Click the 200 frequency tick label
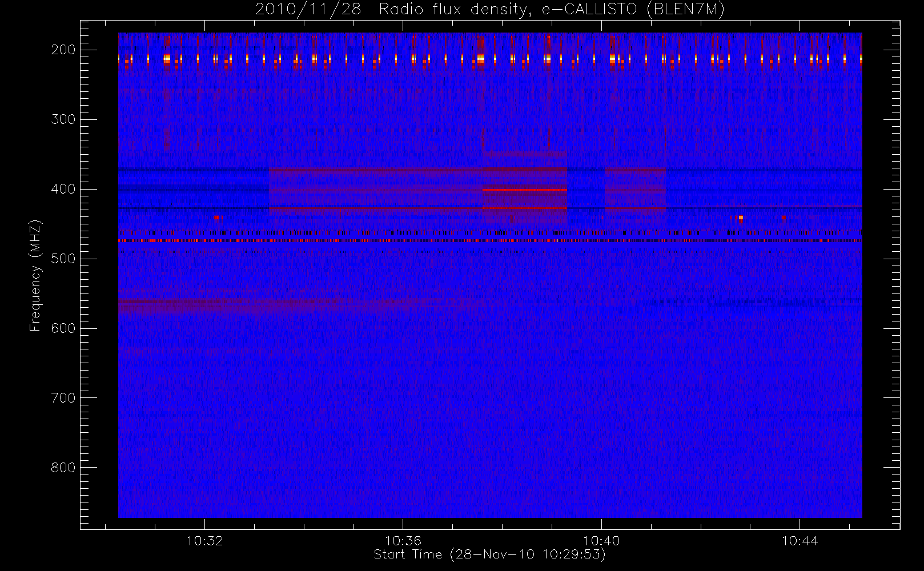Viewport: 924px width, 571px height. [x=63, y=50]
